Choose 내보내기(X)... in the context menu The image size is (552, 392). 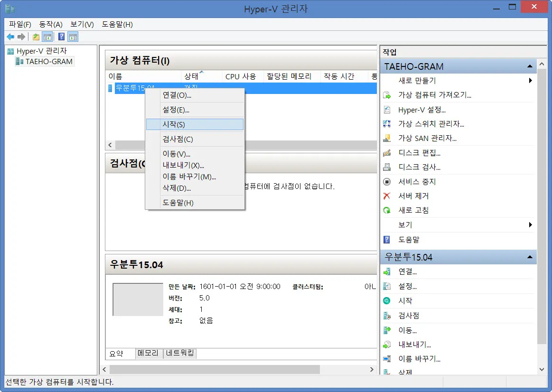click(x=195, y=165)
